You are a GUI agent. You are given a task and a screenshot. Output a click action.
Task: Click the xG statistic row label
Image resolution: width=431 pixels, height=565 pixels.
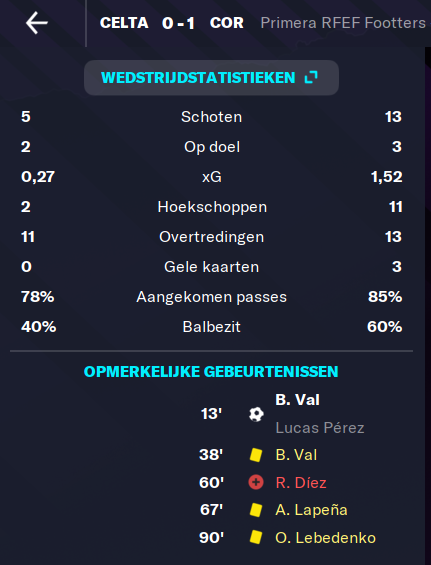tap(212, 177)
